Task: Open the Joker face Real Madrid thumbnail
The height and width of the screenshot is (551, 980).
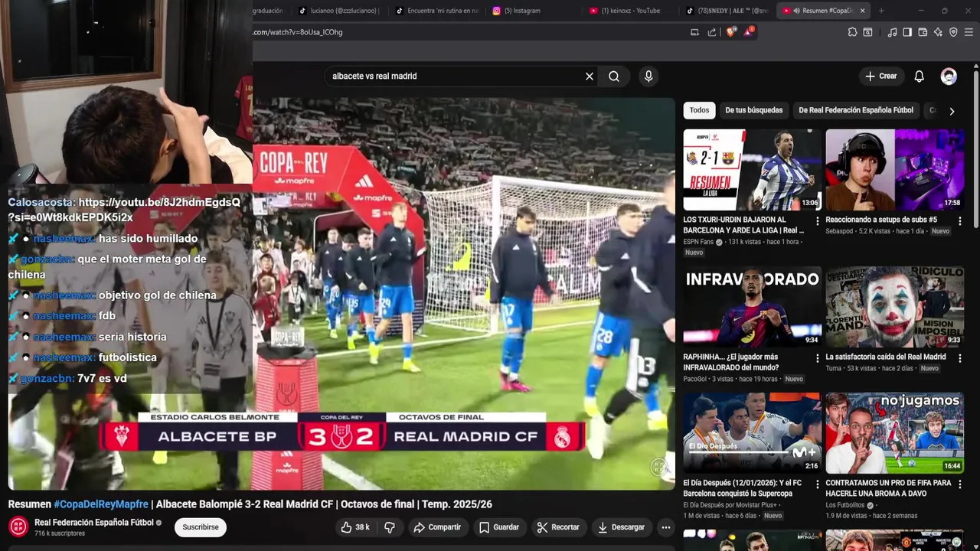Action: (x=894, y=307)
